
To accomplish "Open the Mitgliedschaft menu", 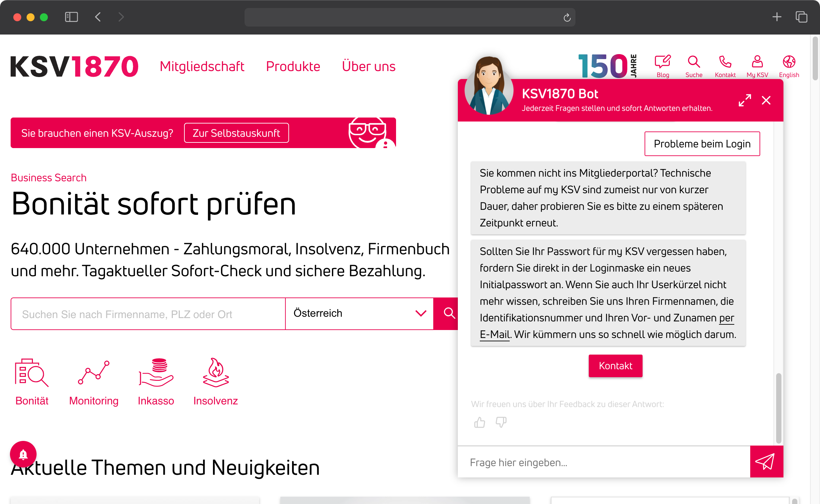I will click(x=202, y=66).
